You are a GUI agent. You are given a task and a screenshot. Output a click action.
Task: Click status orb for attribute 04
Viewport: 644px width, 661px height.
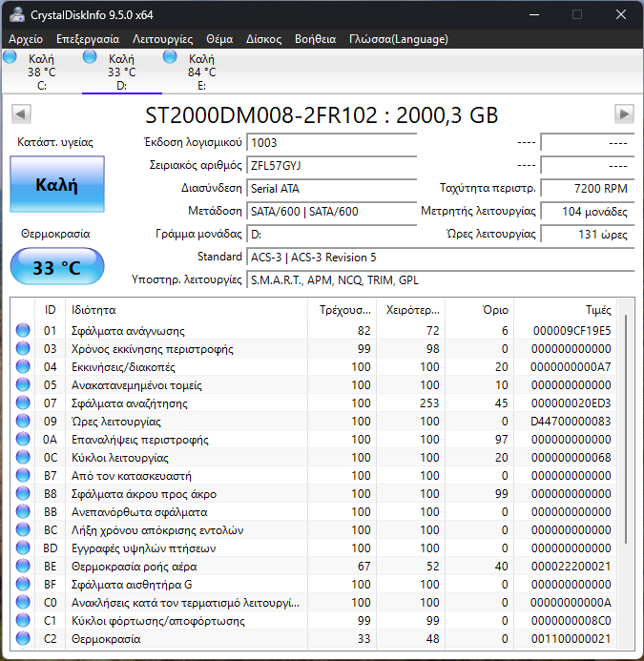tap(23, 366)
